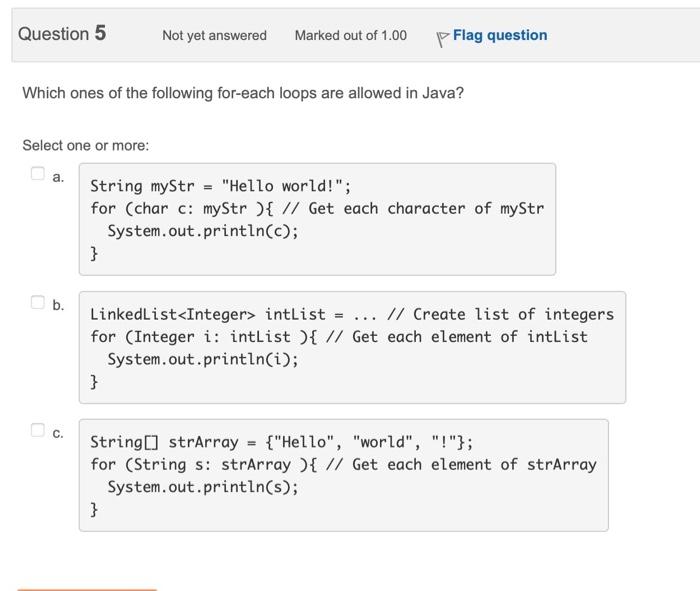Click the question text about for-each loops
The height and width of the screenshot is (591, 700).
[x=243, y=93]
